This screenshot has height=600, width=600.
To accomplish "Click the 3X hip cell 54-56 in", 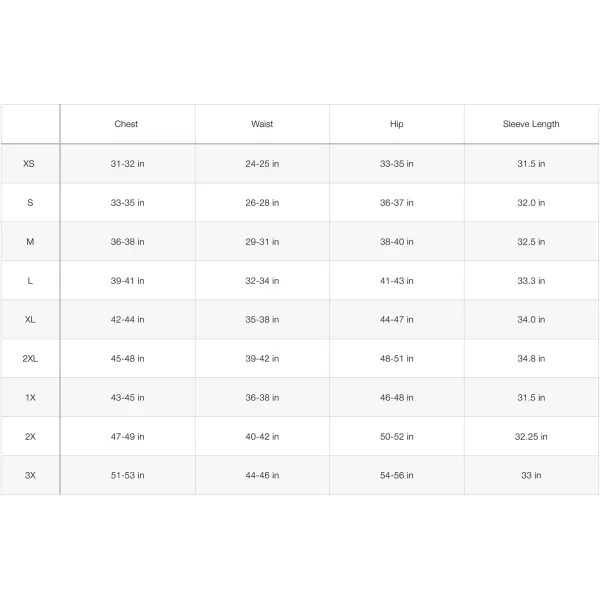I will (x=397, y=475).
